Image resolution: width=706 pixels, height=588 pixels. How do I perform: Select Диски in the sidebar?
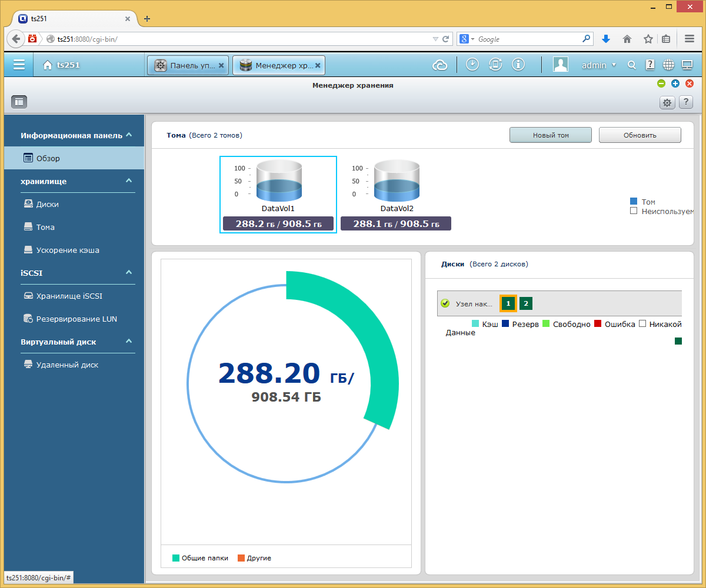coord(47,204)
